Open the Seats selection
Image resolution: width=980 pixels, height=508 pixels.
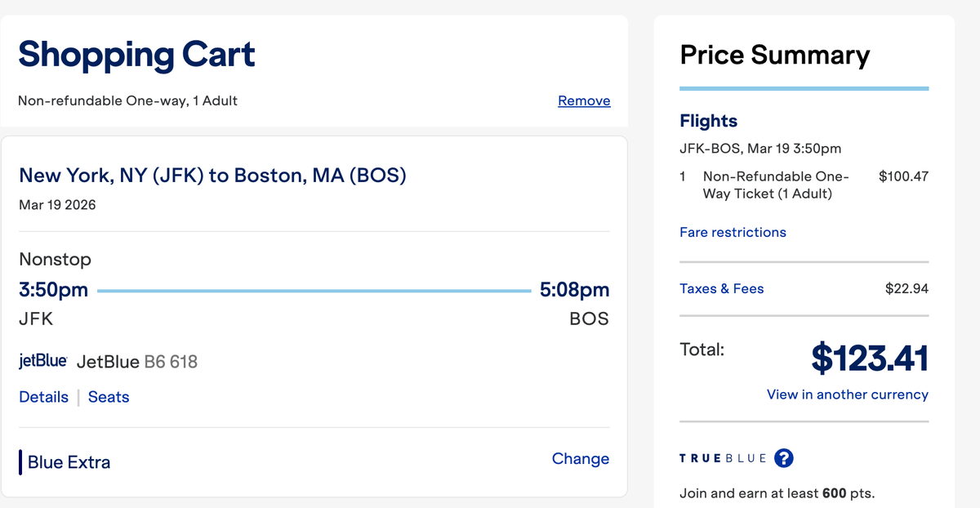click(x=109, y=396)
